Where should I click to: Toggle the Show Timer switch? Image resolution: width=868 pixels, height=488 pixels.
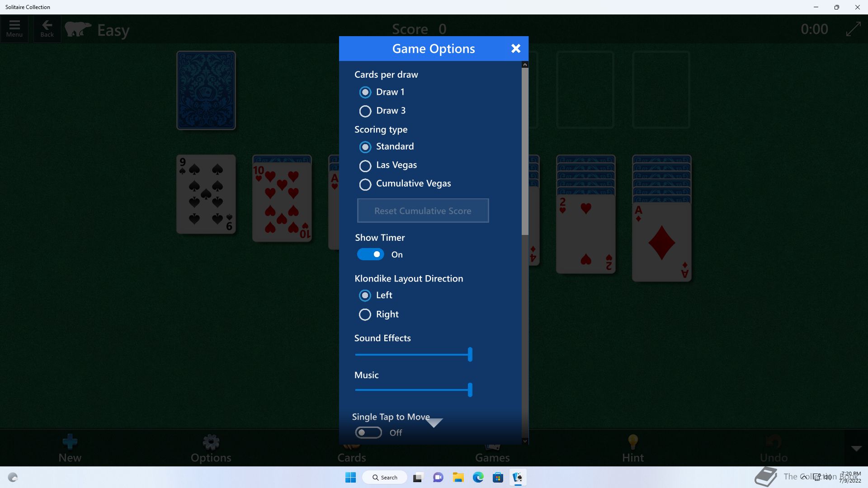(370, 254)
